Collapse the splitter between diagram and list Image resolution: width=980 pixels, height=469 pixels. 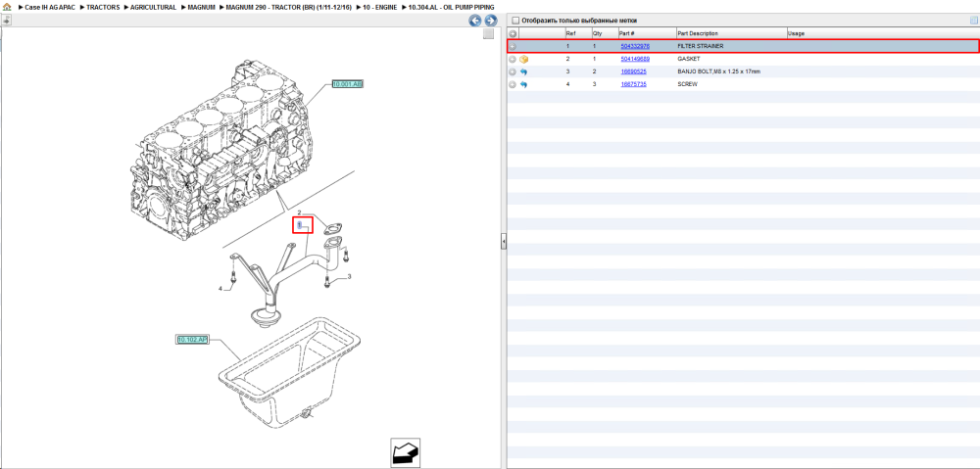click(504, 242)
